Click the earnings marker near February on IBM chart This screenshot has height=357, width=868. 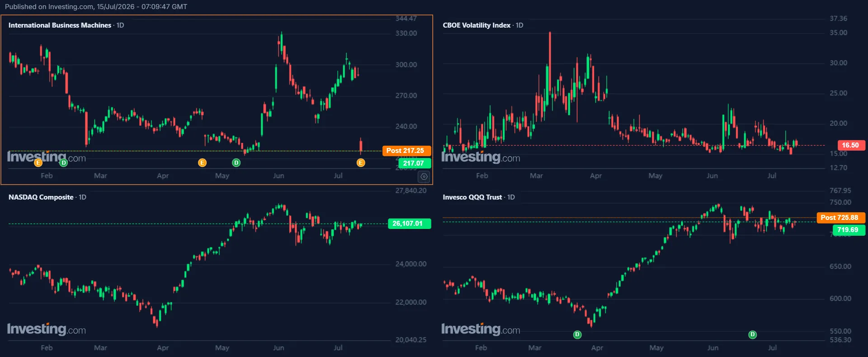click(38, 162)
